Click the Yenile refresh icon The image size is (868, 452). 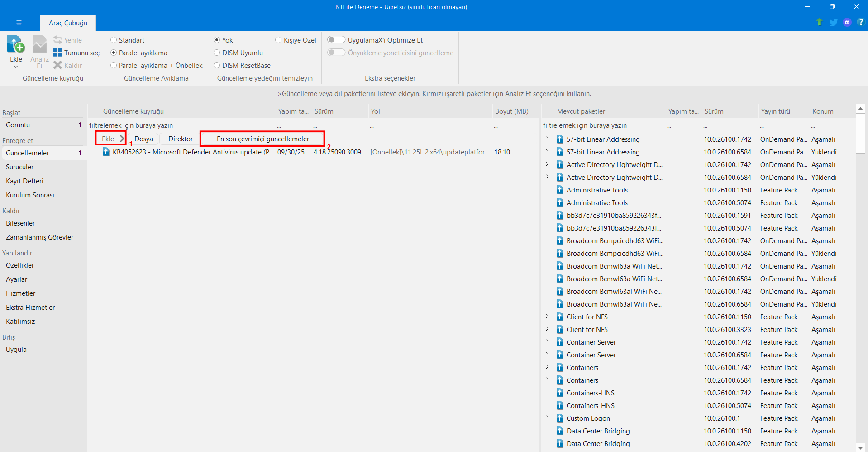click(x=57, y=40)
